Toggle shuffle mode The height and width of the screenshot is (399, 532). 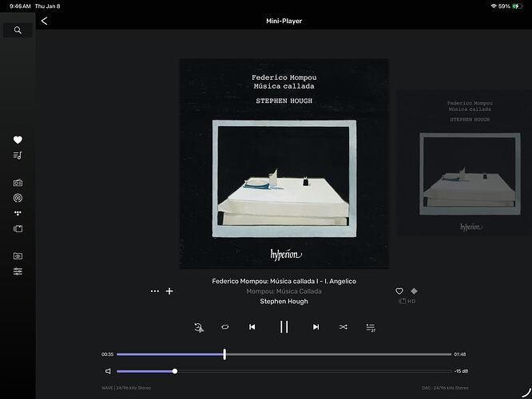[343, 327]
